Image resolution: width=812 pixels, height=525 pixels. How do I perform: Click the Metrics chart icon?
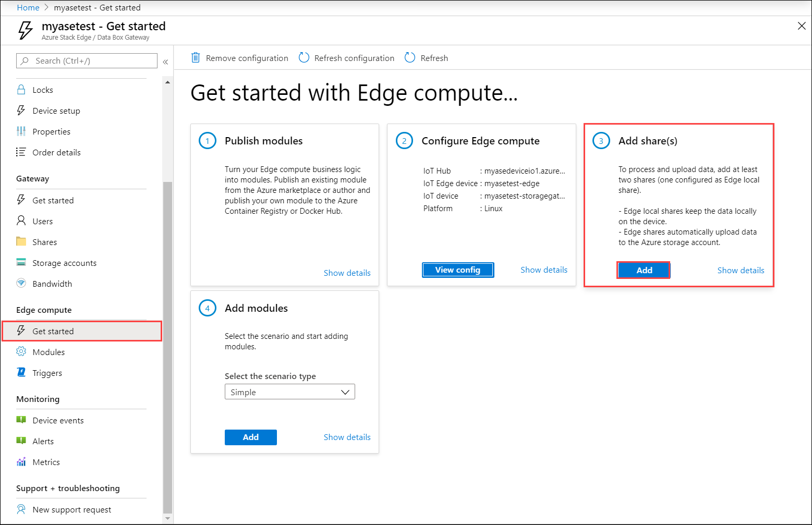pyautogui.click(x=21, y=462)
